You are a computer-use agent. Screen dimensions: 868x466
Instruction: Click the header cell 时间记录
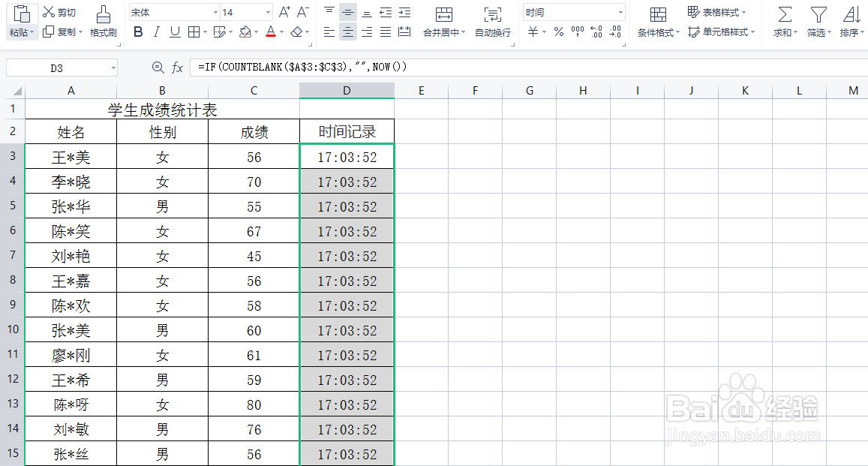(x=347, y=132)
